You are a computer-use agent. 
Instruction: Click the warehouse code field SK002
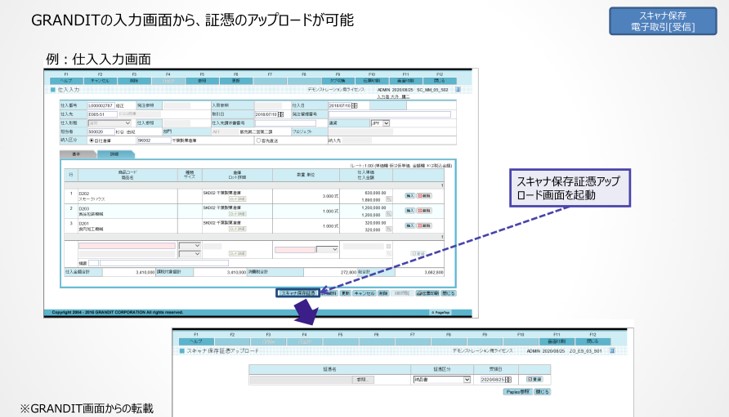(153, 140)
